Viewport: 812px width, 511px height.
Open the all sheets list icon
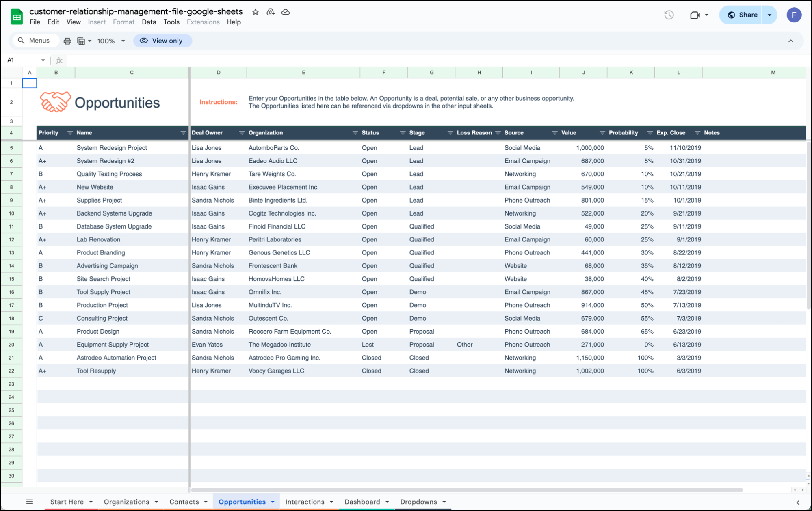tap(30, 502)
